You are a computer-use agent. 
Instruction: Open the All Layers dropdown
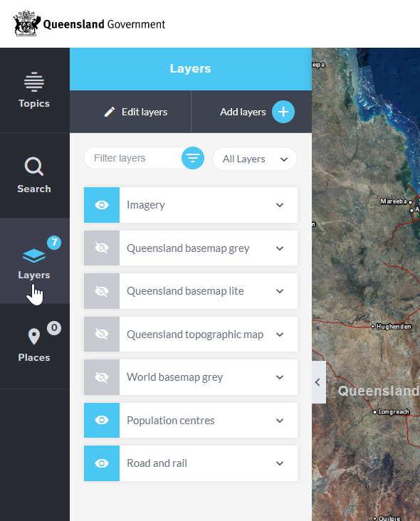pos(255,159)
